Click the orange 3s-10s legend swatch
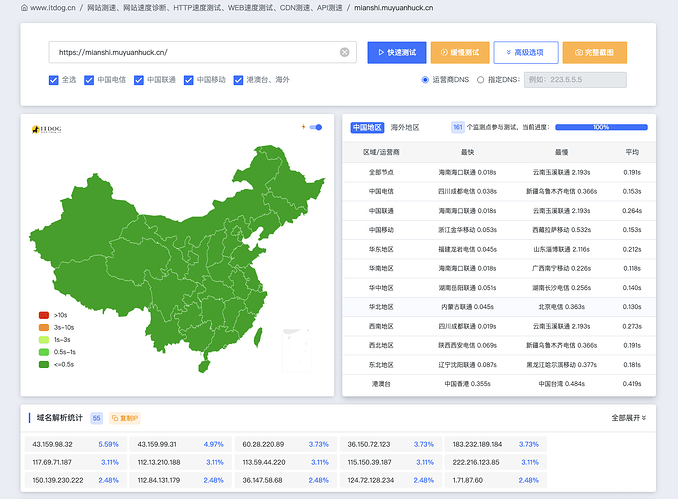The width and height of the screenshot is (678, 499). 44,327
